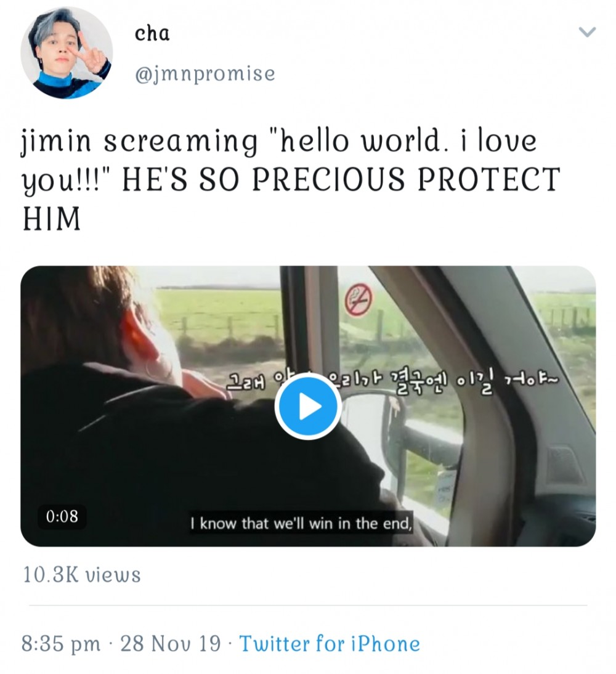Click the "10.3K views" counter
The image size is (616, 674).
coord(82,575)
